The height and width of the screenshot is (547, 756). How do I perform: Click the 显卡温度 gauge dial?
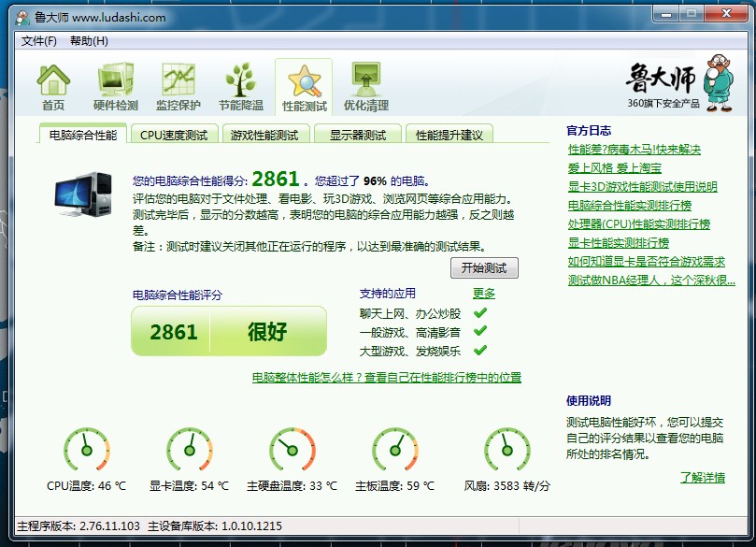click(x=190, y=449)
